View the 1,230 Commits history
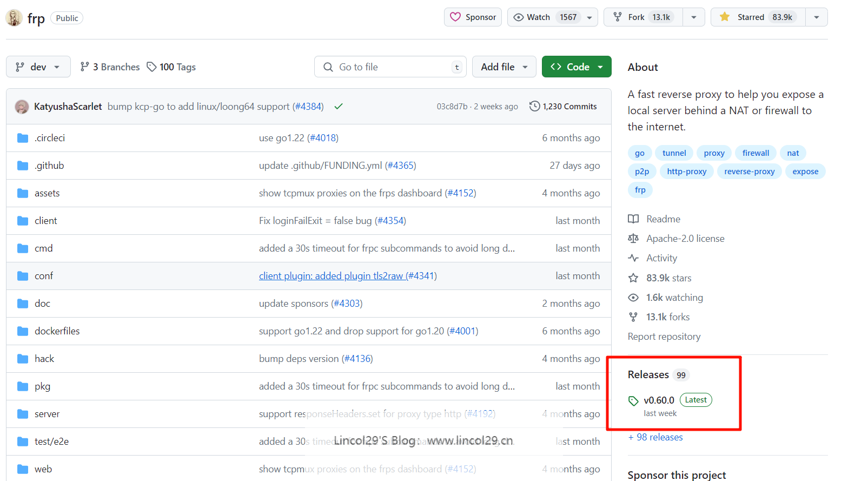Image resolution: width=868 pixels, height=481 pixels. [x=563, y=107]
